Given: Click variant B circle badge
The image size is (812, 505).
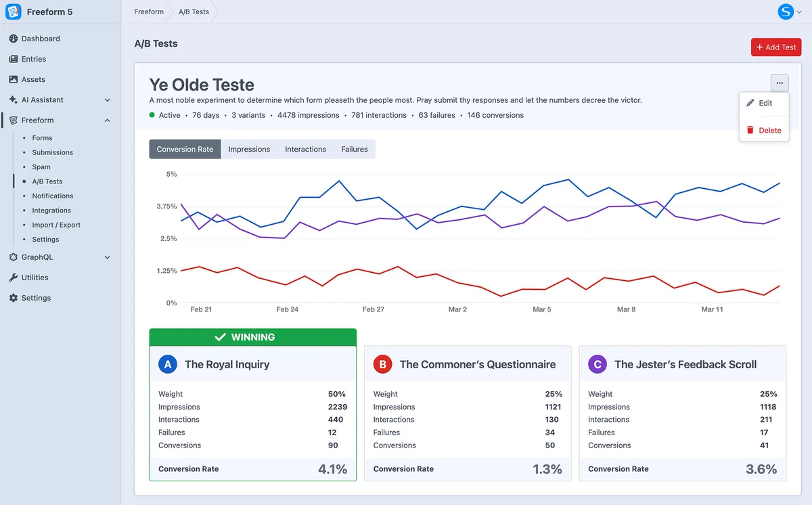Looking at the screenshot, I should pos(383,364).
